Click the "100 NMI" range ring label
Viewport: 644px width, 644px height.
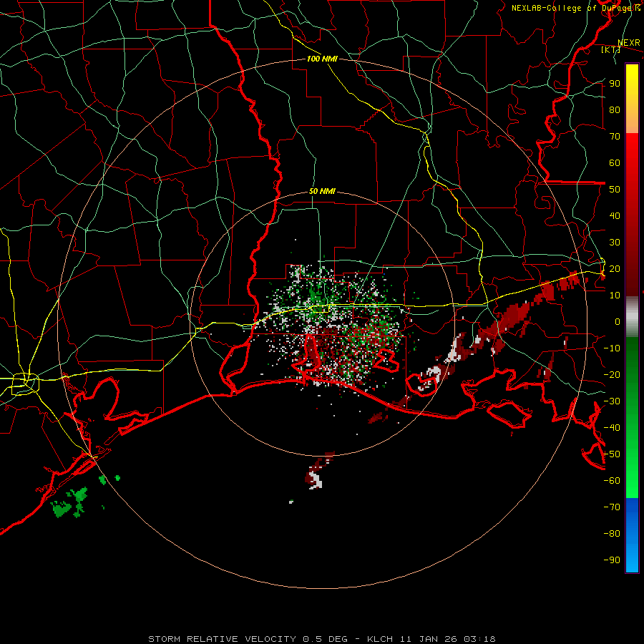322,59
